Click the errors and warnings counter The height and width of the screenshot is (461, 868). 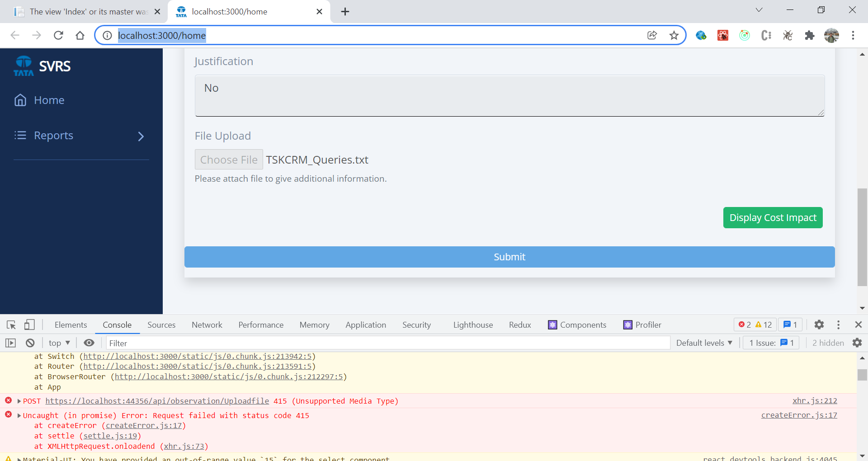(755, 325)
